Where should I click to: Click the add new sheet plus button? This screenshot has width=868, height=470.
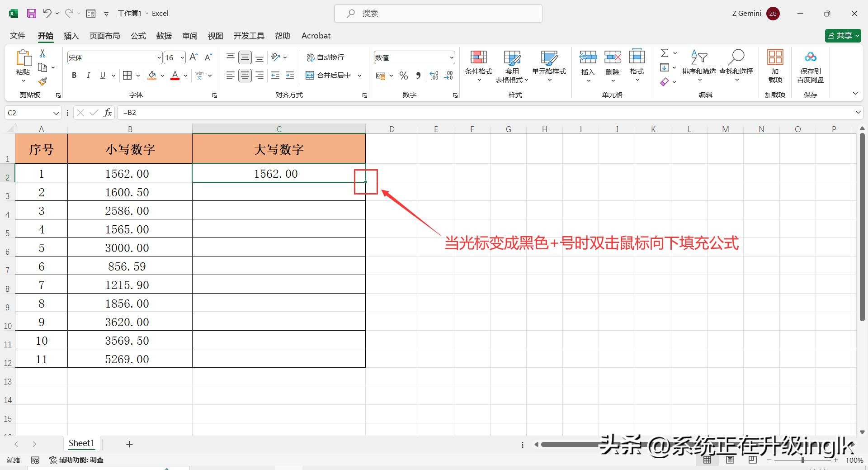pos(129,444)
